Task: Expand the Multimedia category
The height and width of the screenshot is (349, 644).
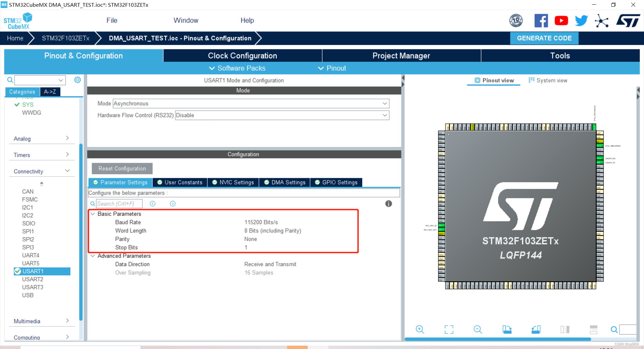Action: tap(42, 321)
